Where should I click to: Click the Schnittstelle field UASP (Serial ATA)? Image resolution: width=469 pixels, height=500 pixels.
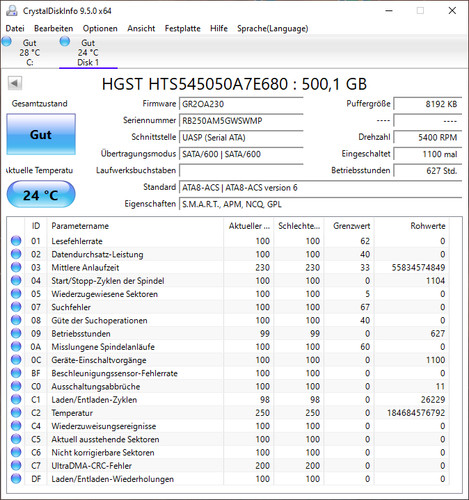(241, 137)
